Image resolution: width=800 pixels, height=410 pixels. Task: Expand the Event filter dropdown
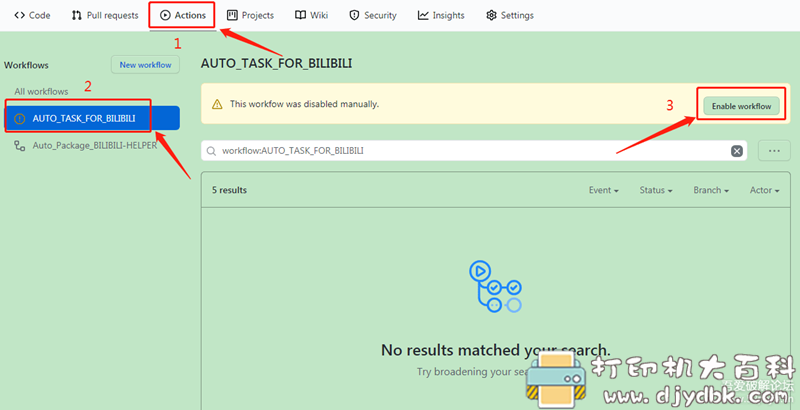coord(604,190)
